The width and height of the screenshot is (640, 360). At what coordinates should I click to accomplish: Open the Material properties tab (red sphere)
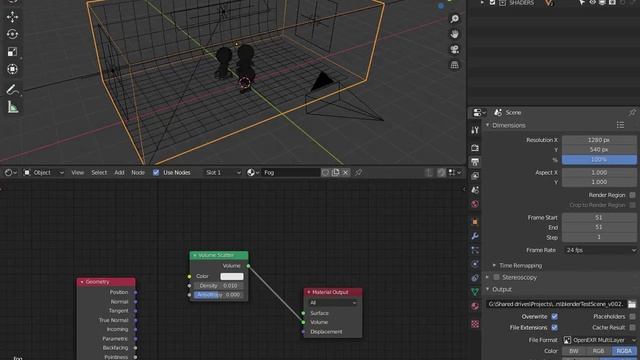click(x=475, y=306)
